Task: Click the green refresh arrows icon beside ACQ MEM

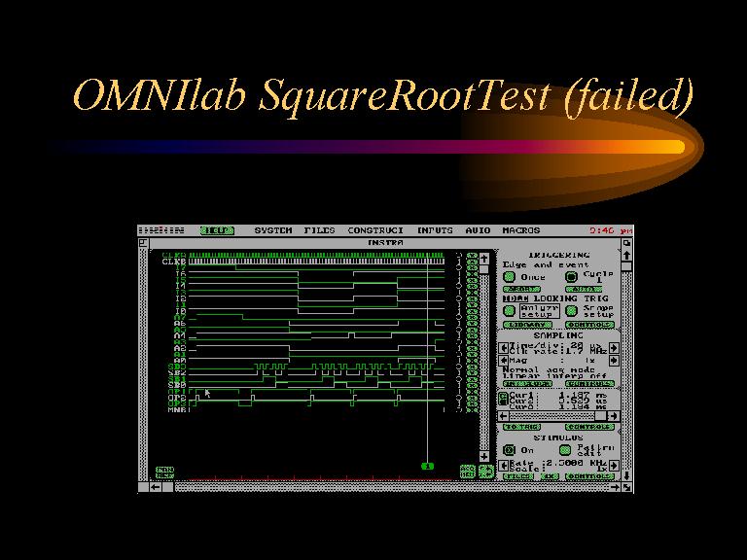Action: (x=484, y=472)
